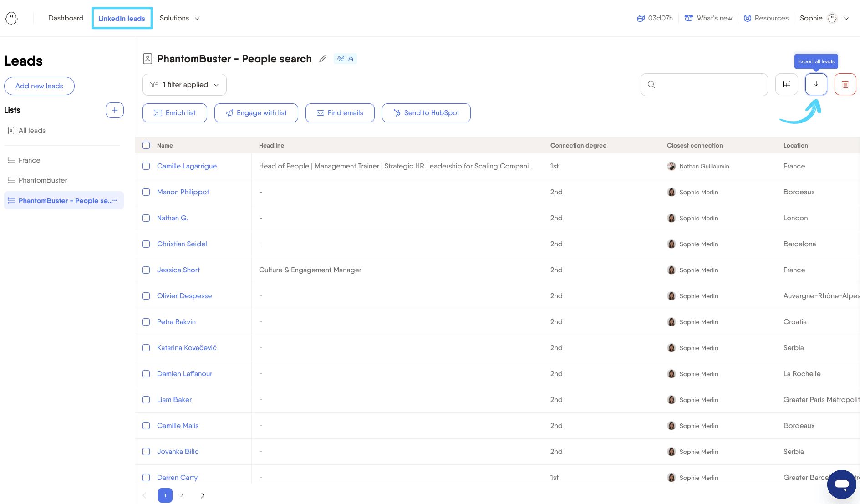The image size is (860, 504).
Task: Check the Katarina Kovačević checkbox
Action: click(146, 348)
